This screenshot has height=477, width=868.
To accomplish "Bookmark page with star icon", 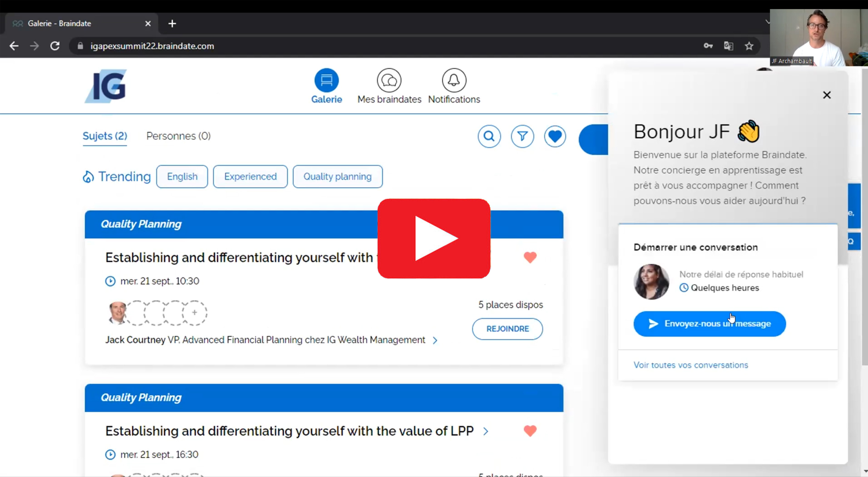I will [x=749, y=46].
